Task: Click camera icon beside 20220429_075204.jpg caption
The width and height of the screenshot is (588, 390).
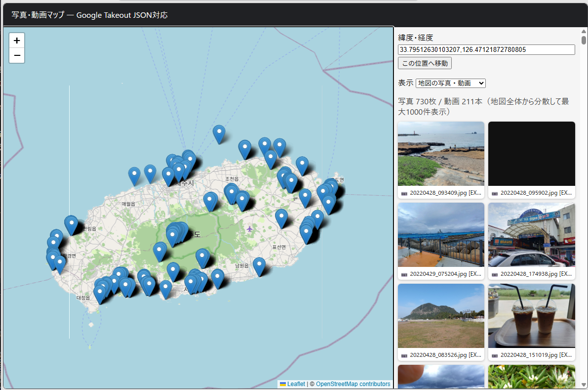Action: click(404, 274)
